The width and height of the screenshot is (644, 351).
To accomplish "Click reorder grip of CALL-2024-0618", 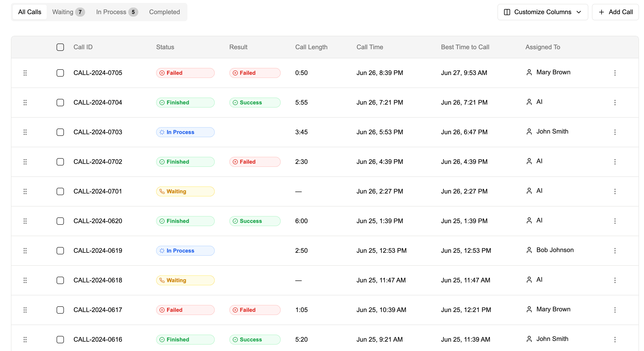I will (x=25, y=280).
